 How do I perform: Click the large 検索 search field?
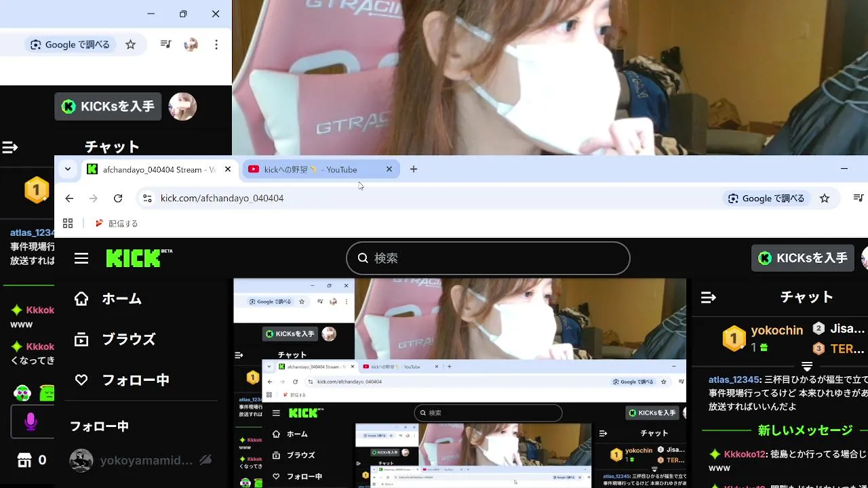coord(488,258)
